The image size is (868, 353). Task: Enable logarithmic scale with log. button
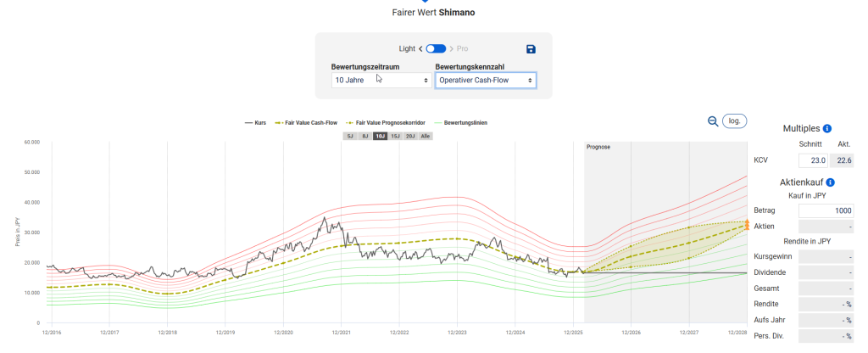[734, 121]
